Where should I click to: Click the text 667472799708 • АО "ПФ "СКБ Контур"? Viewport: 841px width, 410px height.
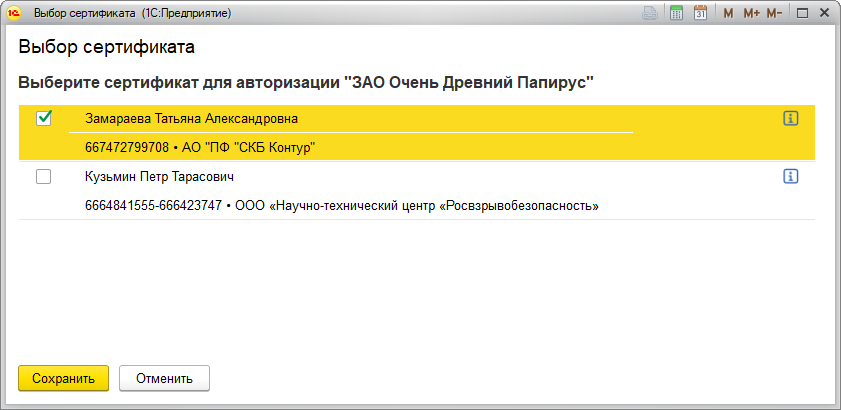(199, 148)
